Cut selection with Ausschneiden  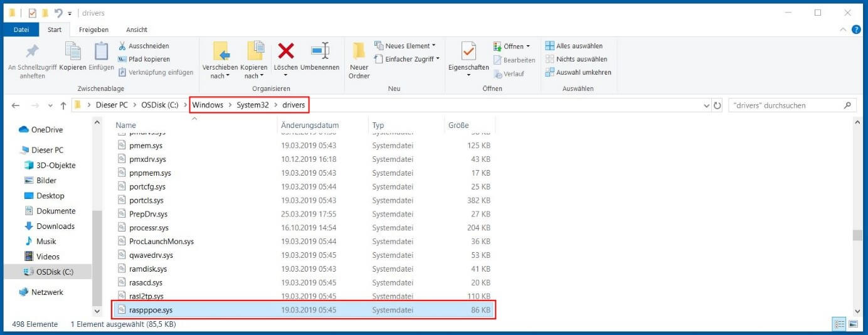[x=144, y=46]
